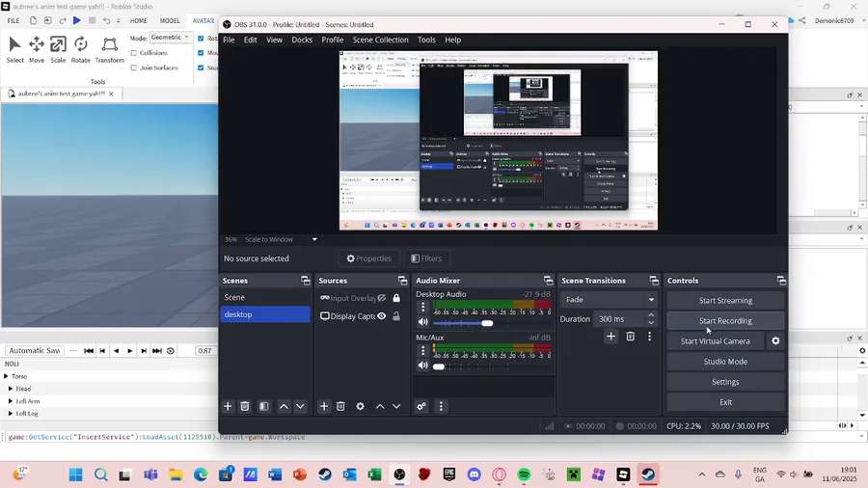Click Start Recording button
This screenshot has width=868, height=488.
click(x=725, y=321)
